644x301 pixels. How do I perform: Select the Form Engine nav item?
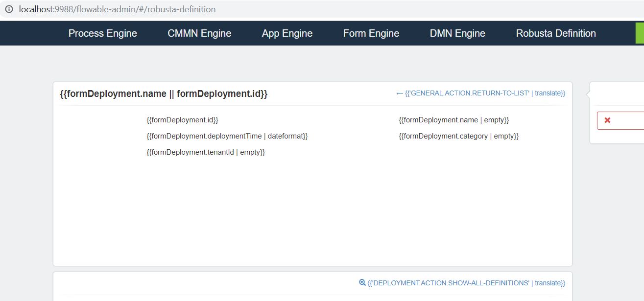[x=371, y=33]
